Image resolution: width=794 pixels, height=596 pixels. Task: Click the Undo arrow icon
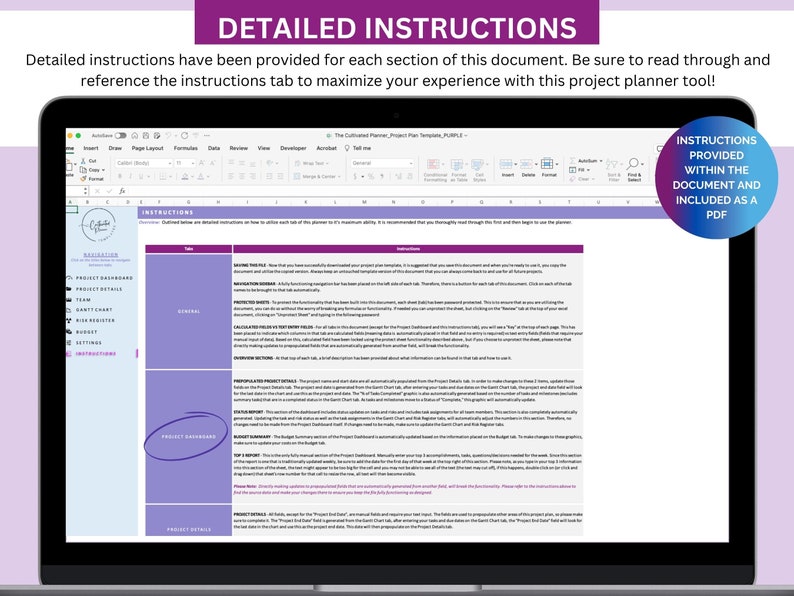tap(168, 136)
